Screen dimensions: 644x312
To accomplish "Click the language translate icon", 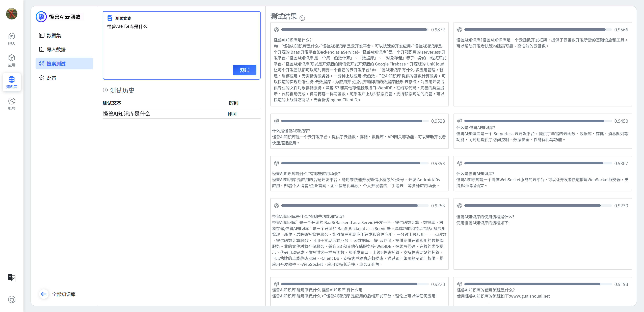I will (12, 277).
